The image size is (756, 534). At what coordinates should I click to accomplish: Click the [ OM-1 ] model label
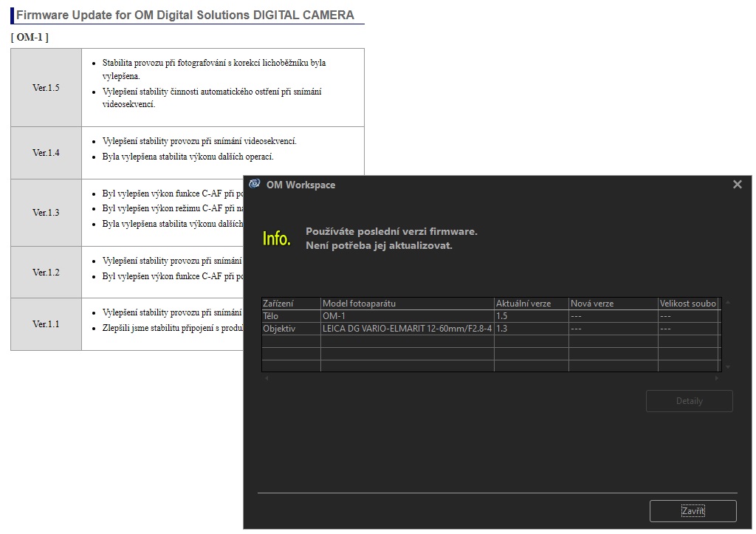[30, 37]
